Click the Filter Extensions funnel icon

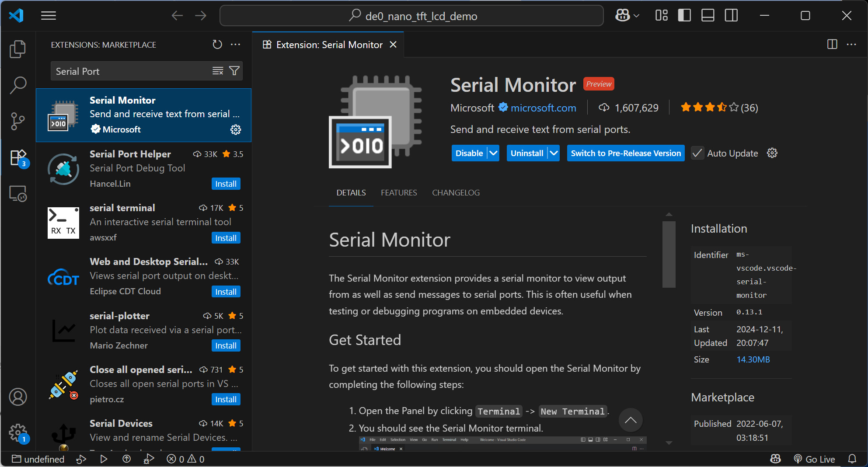[x=234, y=71]
